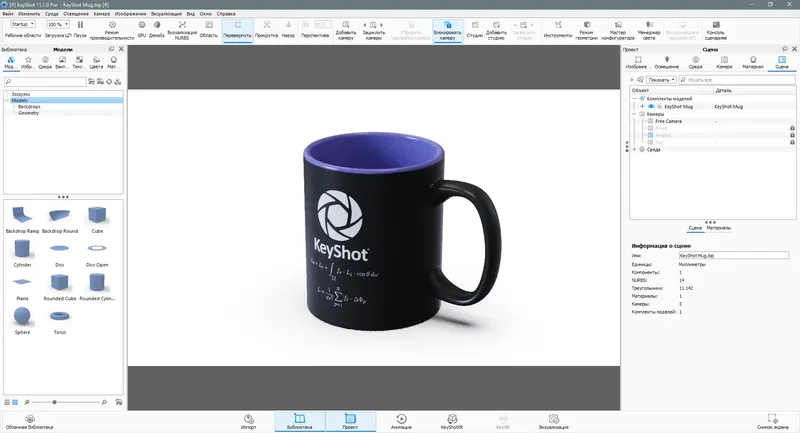Toggle Режим производительности performance mode
800x433 pixels.
click(x=112, y=30)
